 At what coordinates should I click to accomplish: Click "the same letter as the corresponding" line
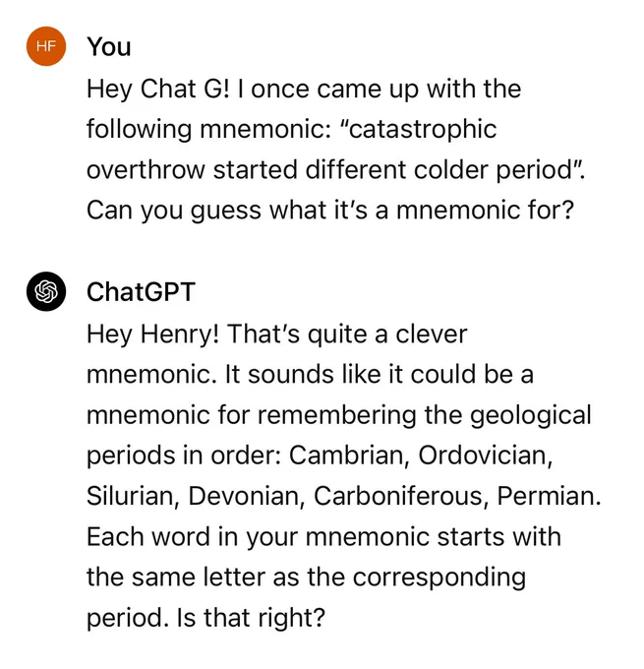306,577
